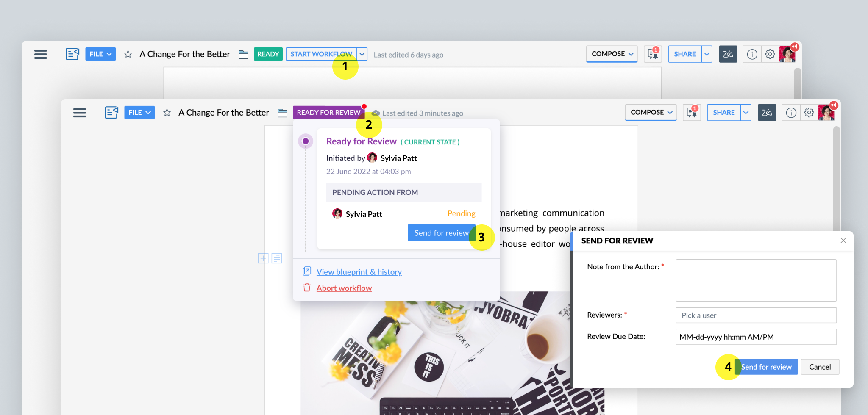The height and width of the screenshot is (415, 868).
Task: Click user avatar in back window
Action: [787, 54]
